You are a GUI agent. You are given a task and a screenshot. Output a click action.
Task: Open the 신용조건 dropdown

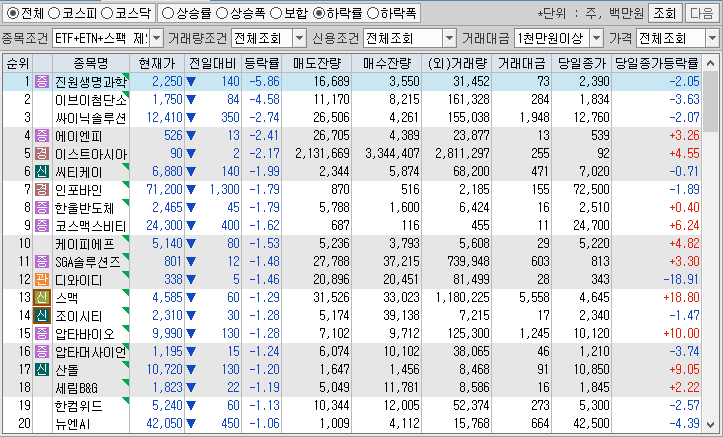click(x=450, y=39)
